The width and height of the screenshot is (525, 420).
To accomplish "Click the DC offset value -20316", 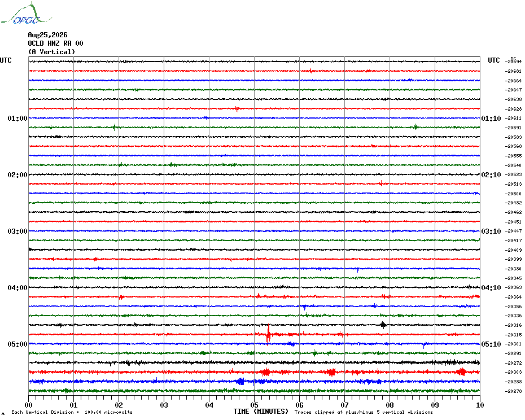I will coord(513,325).
